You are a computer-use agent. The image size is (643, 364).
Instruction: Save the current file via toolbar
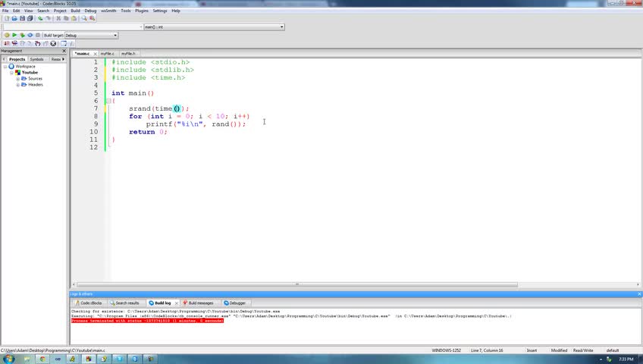[22, 18]
